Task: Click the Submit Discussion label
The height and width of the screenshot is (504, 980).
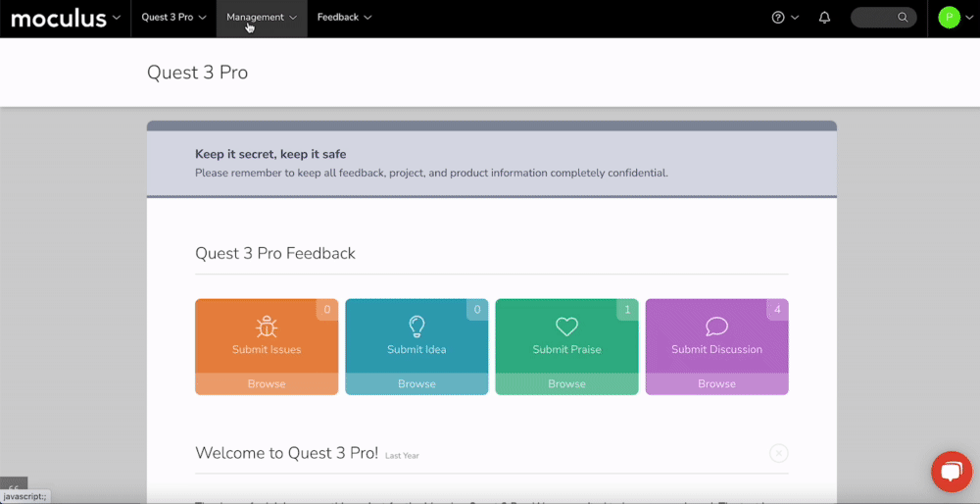Action: point(717,349)
